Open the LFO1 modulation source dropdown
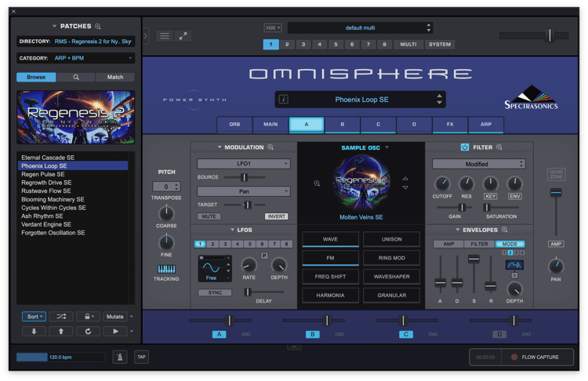The image size is (588, 381). pos(243,164)
